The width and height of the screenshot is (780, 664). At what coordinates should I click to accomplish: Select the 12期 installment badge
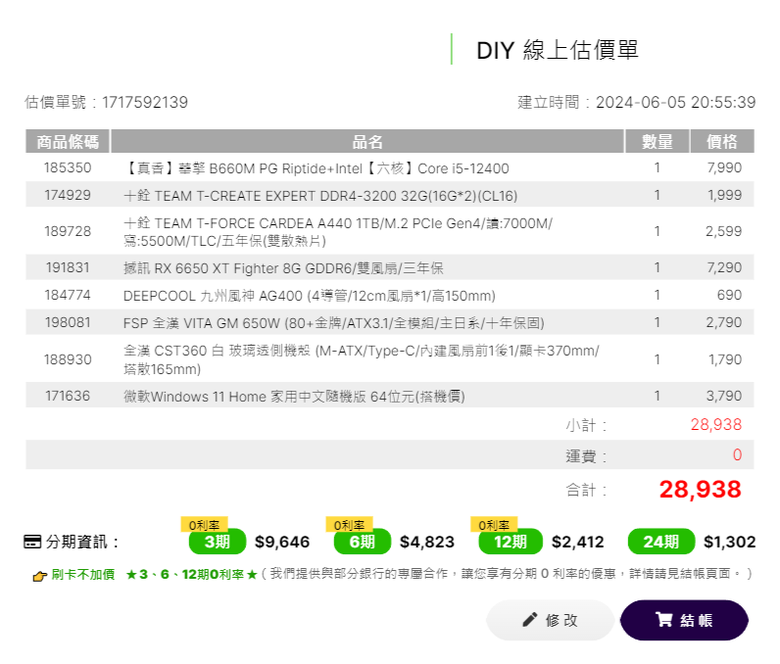click(510, 541)
